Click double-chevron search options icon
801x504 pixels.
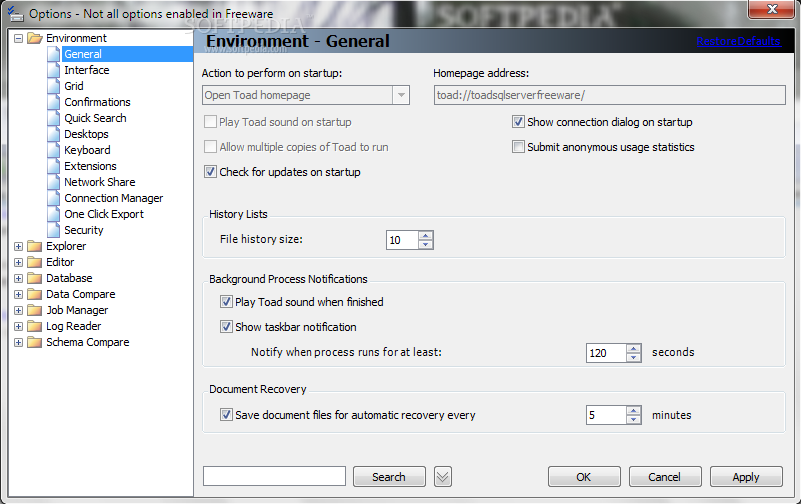click(443, 477)
